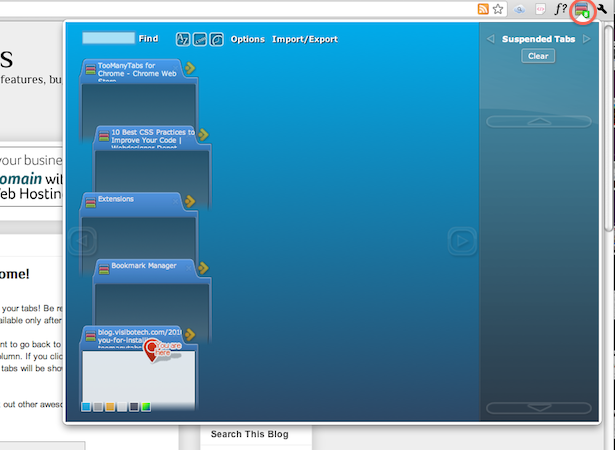The width and height of the screenshot is (615, 450).
Task: Clear the suspended tabs list
Action: (538, 56)
